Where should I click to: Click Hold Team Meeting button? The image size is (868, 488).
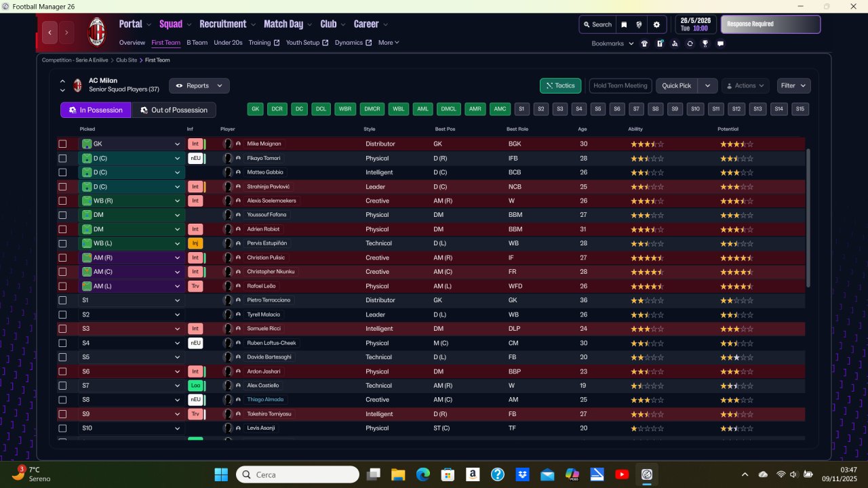coord(620,86)
